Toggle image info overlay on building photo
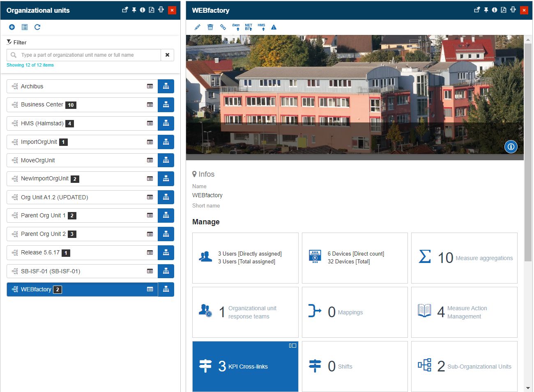534x392 pixels. coord(511,147)
